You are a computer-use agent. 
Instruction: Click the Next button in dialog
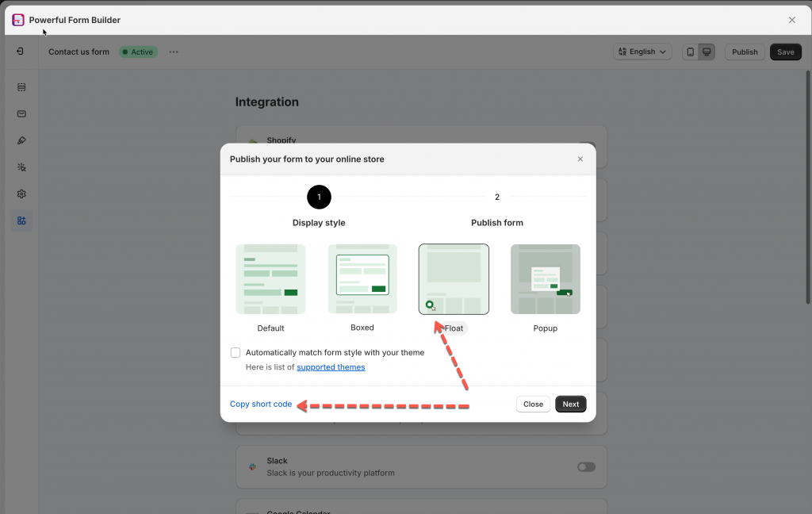[570, 405]
